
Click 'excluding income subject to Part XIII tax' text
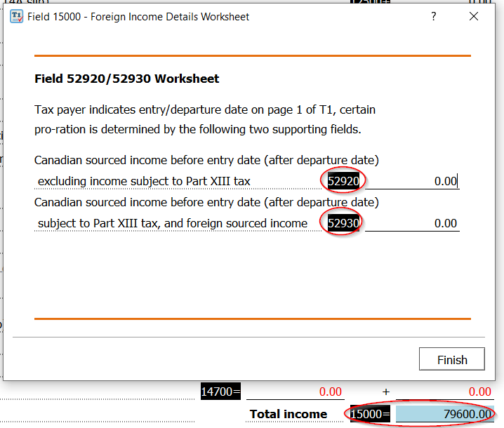point(144,181)
